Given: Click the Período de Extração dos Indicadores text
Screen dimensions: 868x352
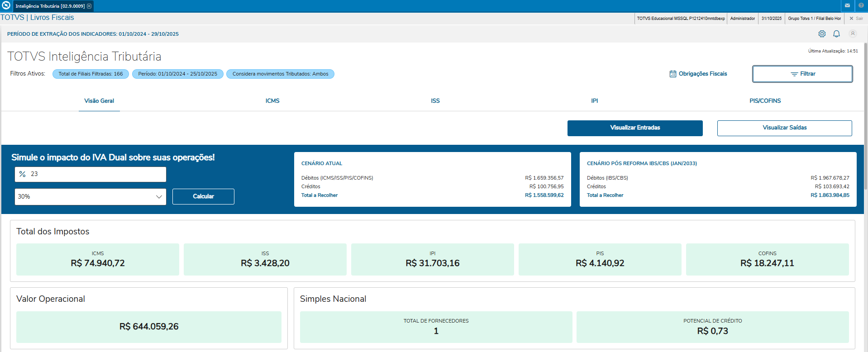Looking at the screenshot, I should pyautogui.click(x=93, y=34).
